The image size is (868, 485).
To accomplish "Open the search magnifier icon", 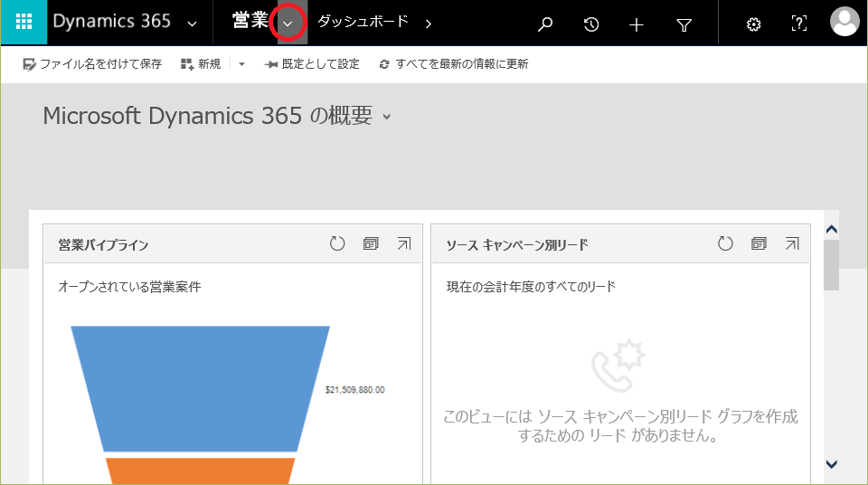I will [x=545, y=24].
